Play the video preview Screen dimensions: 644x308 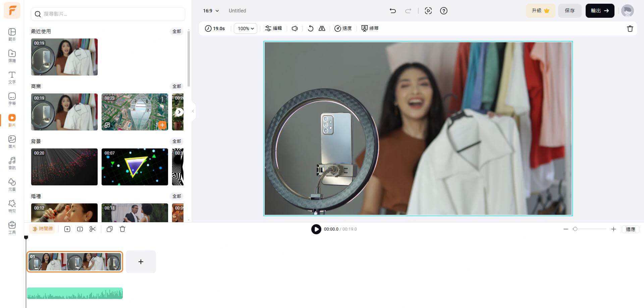pyautogui.click(x=316, y=229)
